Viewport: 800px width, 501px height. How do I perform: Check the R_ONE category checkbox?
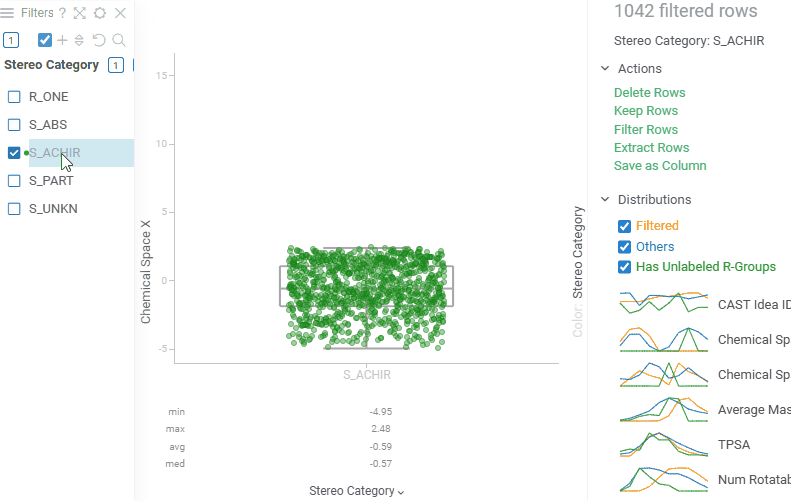pos(14,97)
